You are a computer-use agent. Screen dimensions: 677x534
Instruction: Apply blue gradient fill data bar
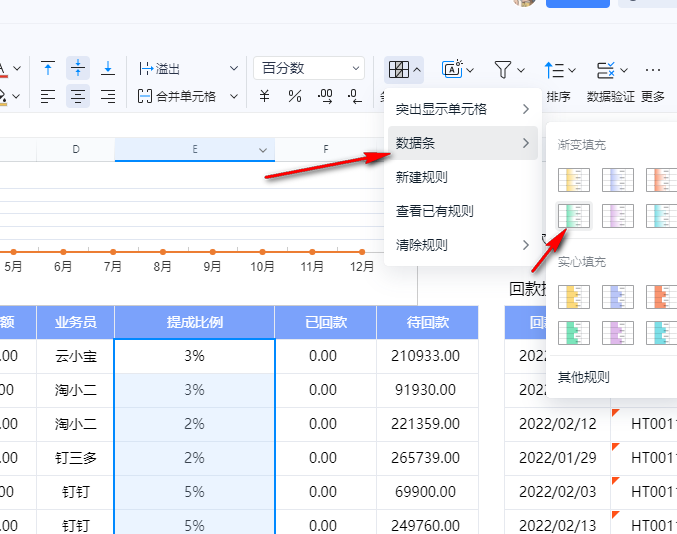(618, 180)
